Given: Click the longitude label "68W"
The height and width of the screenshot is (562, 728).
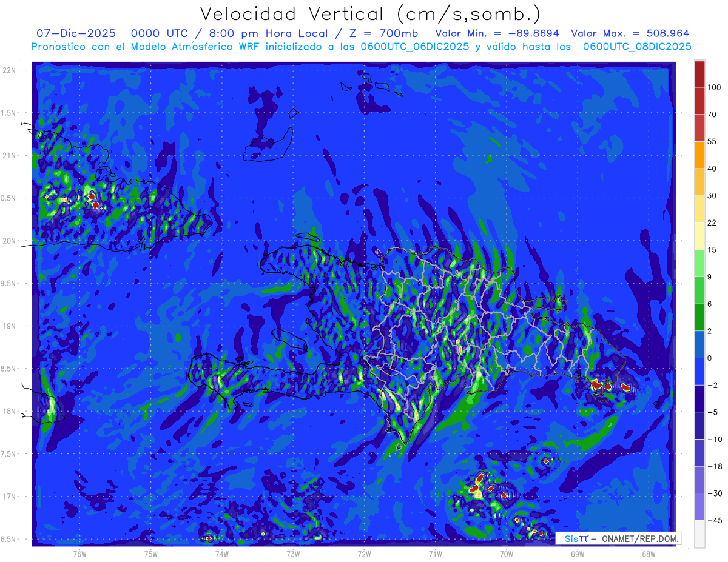Looking at the screenshot, I should tap(649, 554).
